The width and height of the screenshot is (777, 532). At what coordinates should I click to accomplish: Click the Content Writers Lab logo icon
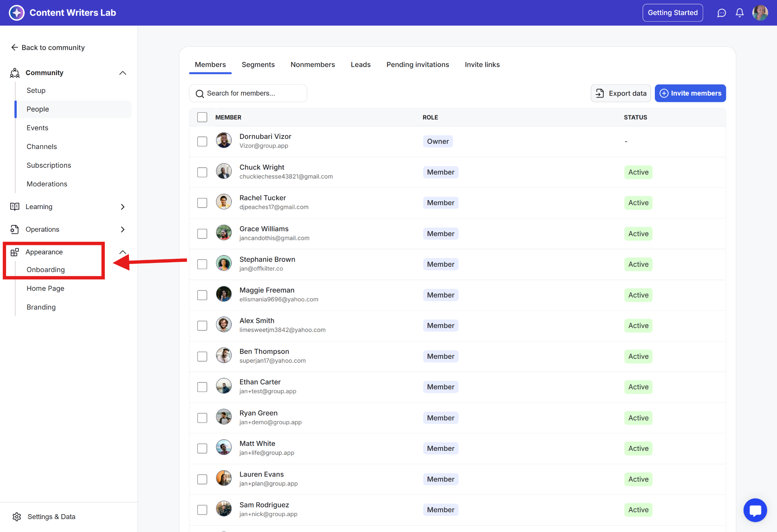pyautogui.click(x=16, y=13)
